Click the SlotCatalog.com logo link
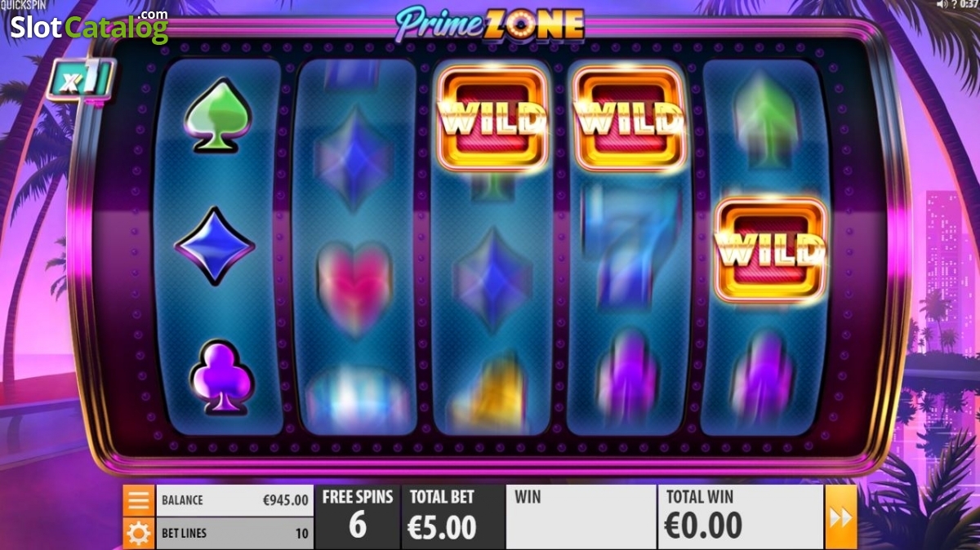Image resolution: width=980 pixels, height=550 pixels. click(88, 26)
